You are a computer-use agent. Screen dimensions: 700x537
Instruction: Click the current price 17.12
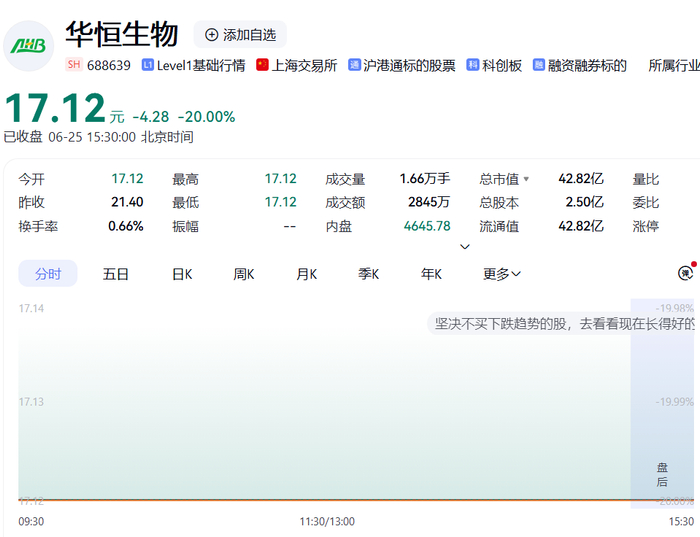click(x=54, y=108)
